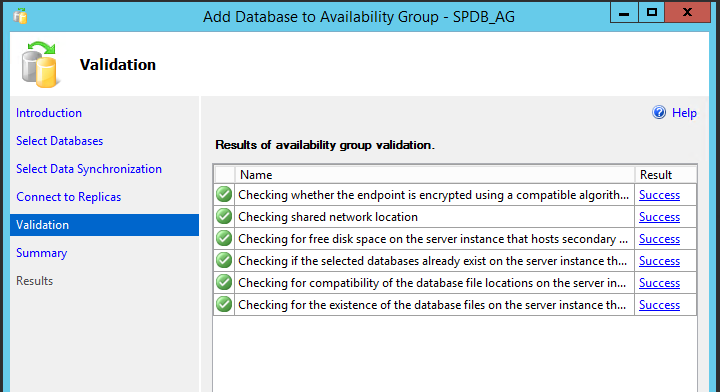
Task: Go to the Connect to Replicas page
Action: tap(68, 197)
